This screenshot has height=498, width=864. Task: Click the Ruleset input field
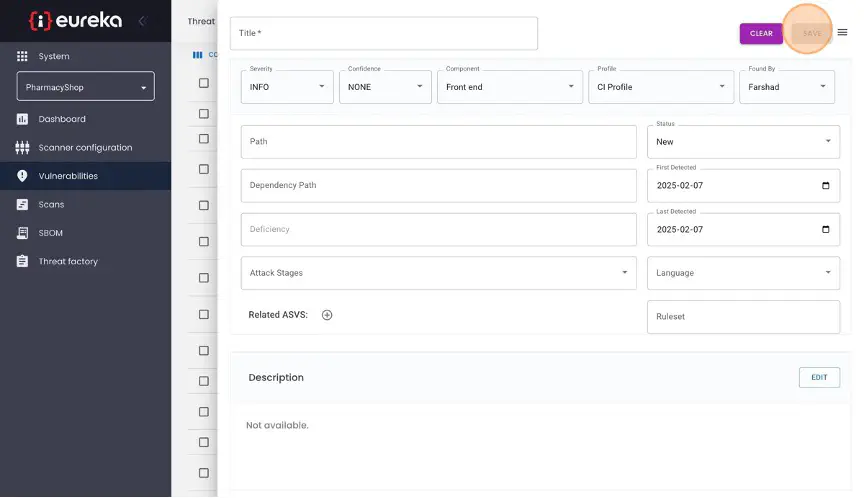click(743, 317)
